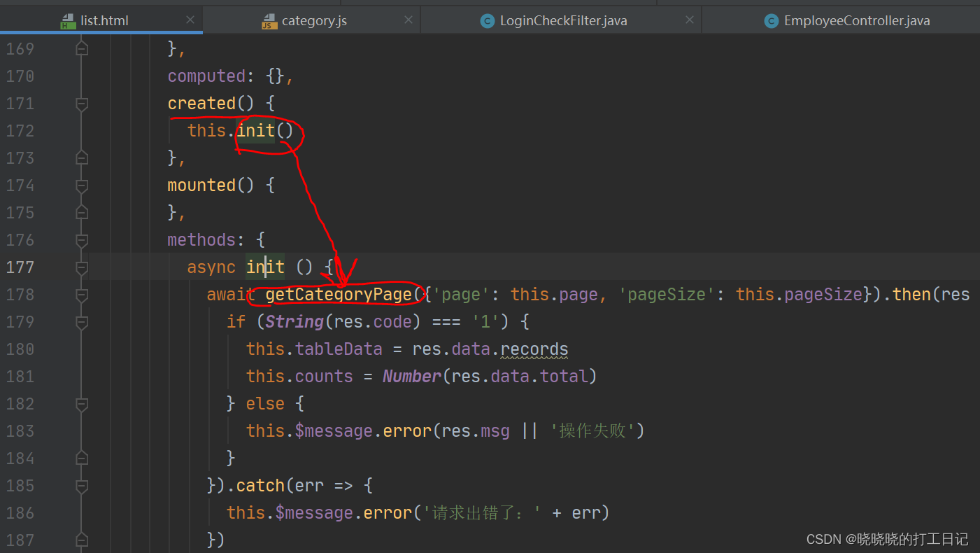Collapse the created() block at line 171
This screenshot has width=980, height=553.
82,104
